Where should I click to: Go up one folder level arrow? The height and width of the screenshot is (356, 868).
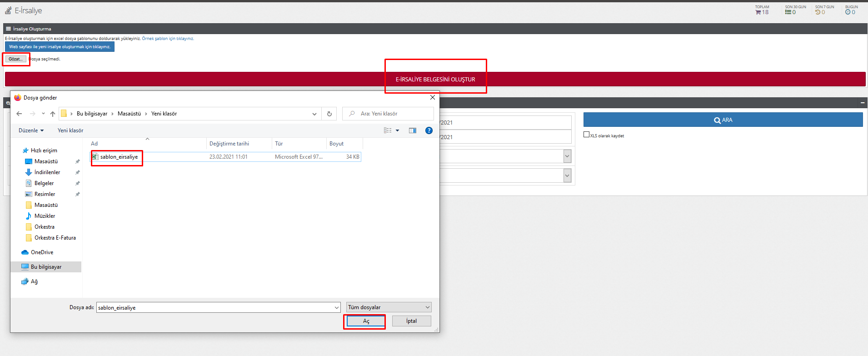[53, 114]
